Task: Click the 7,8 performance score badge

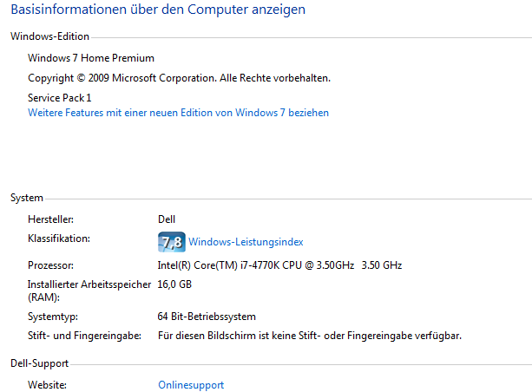Action: coord(171,242)
